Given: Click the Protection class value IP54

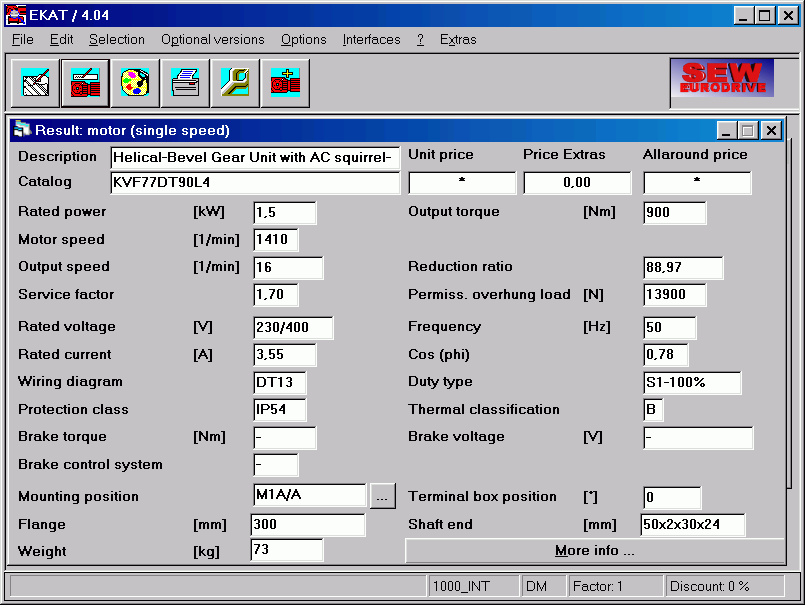Looking at the screenshot, I should [x=280, y=410].
